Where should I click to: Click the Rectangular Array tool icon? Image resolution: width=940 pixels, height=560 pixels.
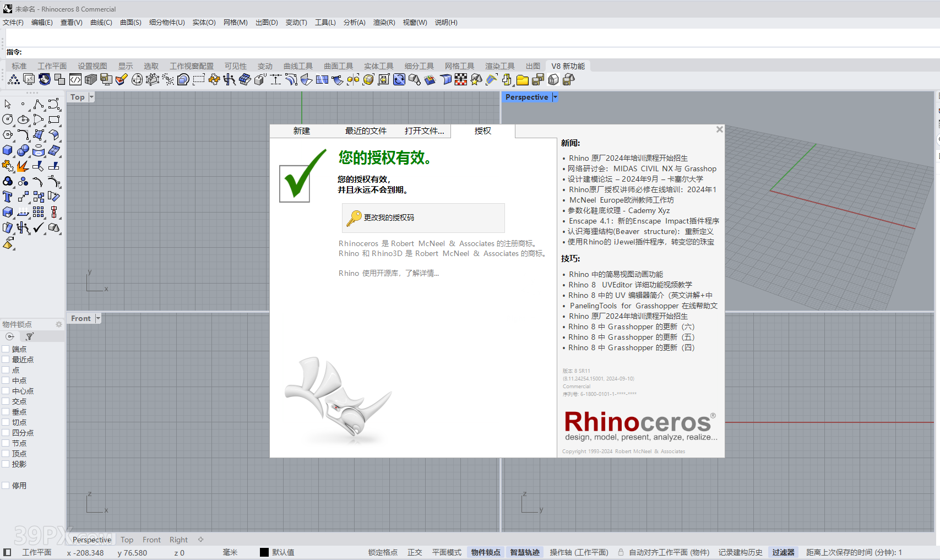(x=39, y=212)
